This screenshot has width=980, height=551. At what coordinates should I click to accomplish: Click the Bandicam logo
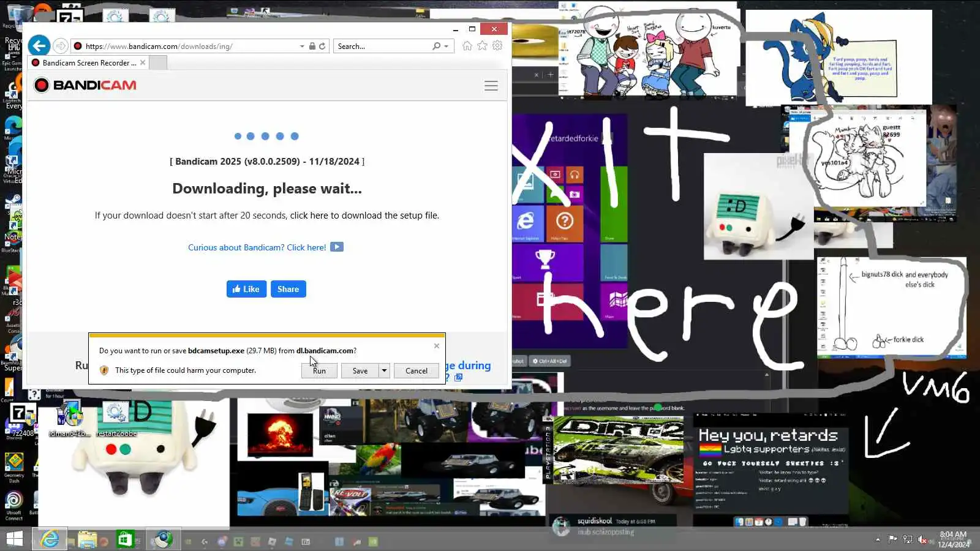86,85
